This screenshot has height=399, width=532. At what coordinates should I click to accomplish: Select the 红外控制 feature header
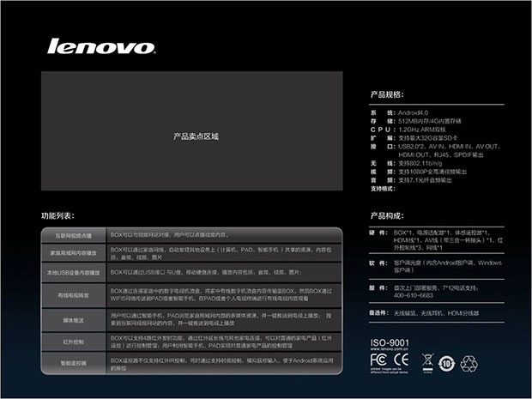pos(75,342)
